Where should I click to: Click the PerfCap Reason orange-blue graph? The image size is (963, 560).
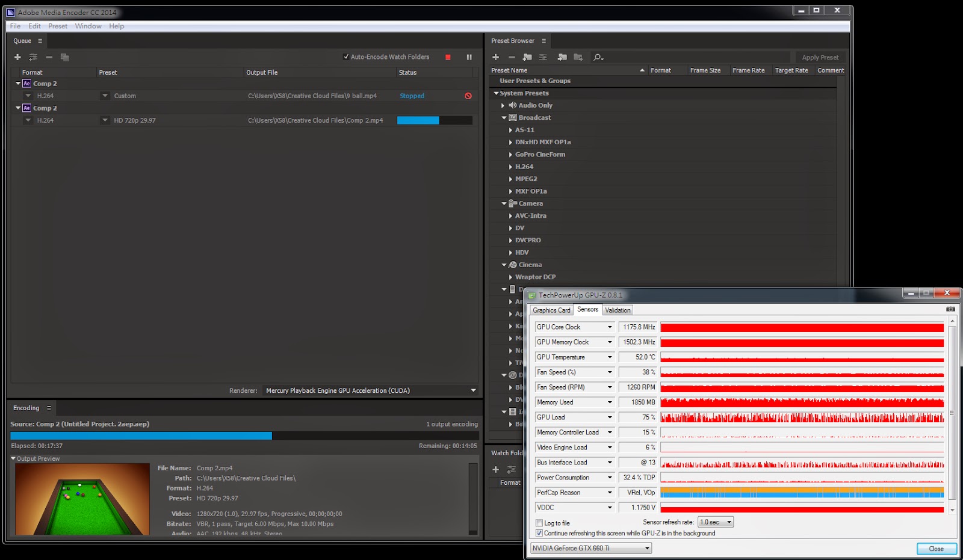pos(802,493)
